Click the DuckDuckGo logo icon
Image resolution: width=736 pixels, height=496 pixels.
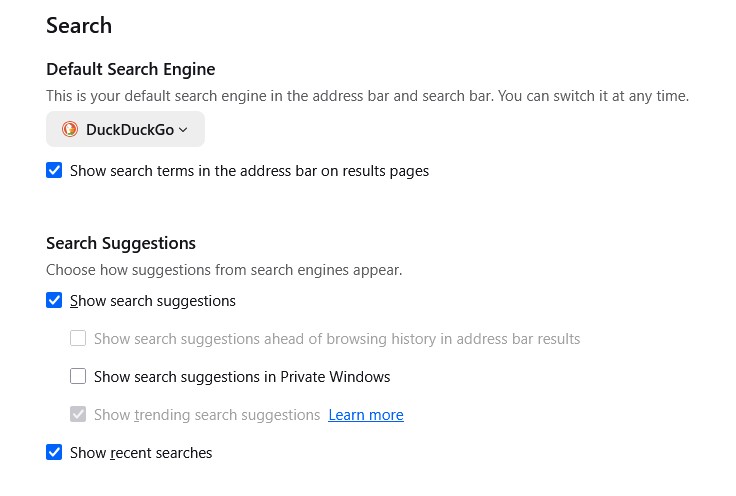pos(70,129)
